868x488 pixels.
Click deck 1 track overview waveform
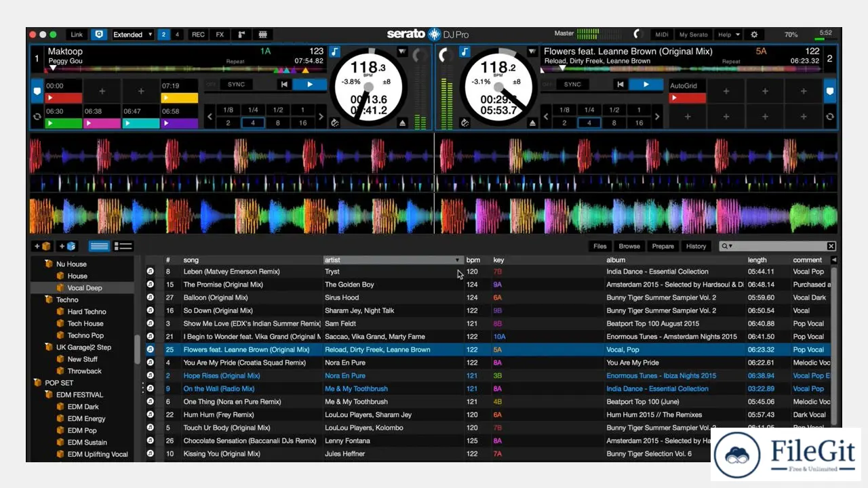point(186,69)
